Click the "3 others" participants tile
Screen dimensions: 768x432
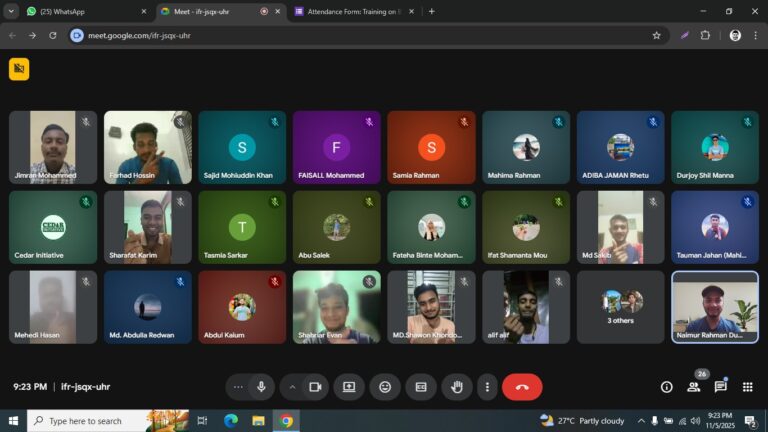coord(620,307)
